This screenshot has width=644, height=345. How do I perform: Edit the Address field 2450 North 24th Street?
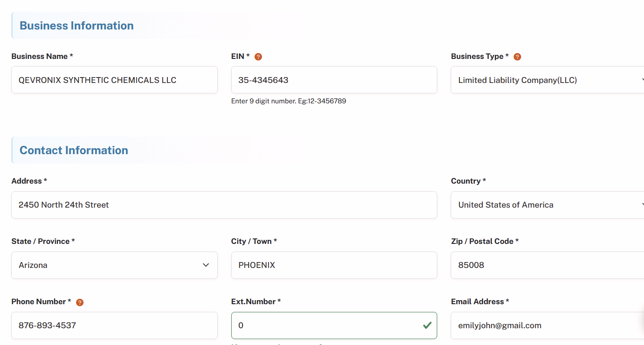(224, 205)
